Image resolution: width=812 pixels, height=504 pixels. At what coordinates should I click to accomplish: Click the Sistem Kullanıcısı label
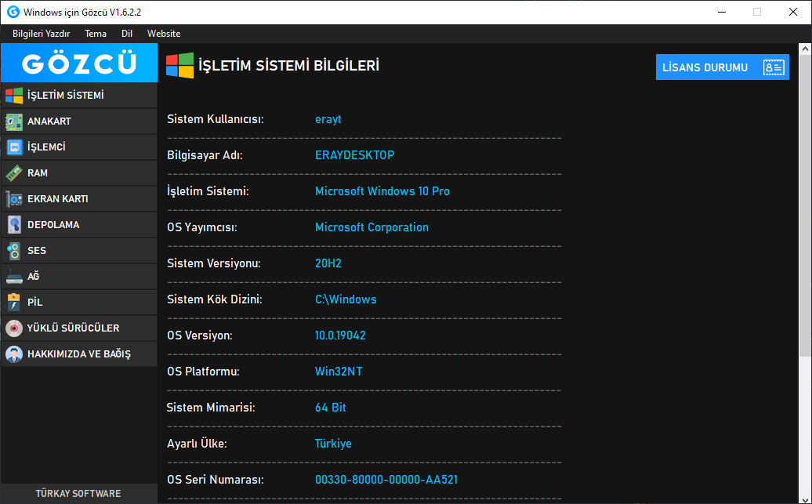click(216, 119)
